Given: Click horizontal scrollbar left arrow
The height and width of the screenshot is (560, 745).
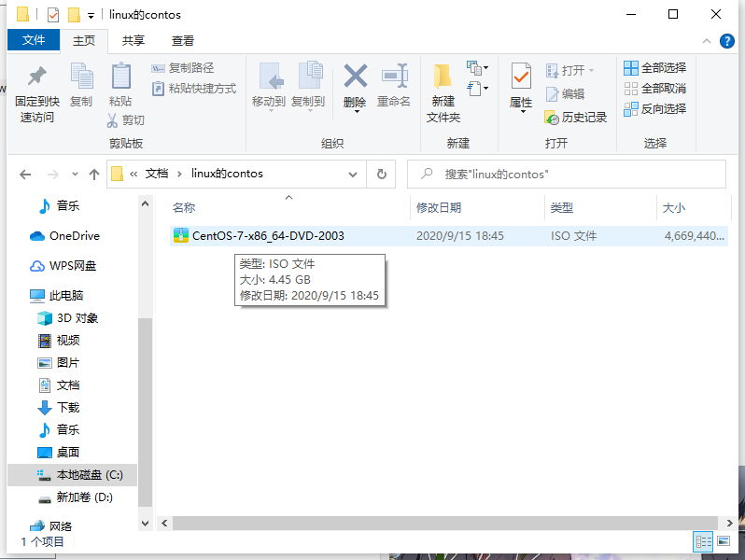Looking at the screenshot, I should click(x=164, y=523).
